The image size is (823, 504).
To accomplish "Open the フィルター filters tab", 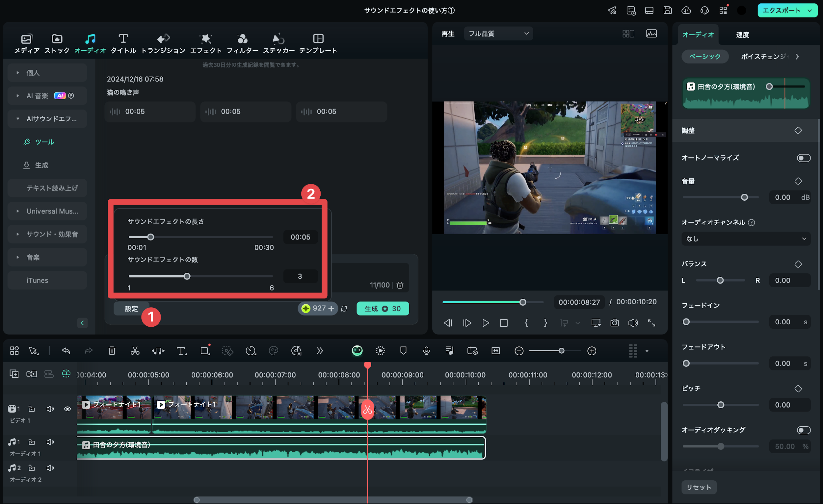I will tap(243, 43).
